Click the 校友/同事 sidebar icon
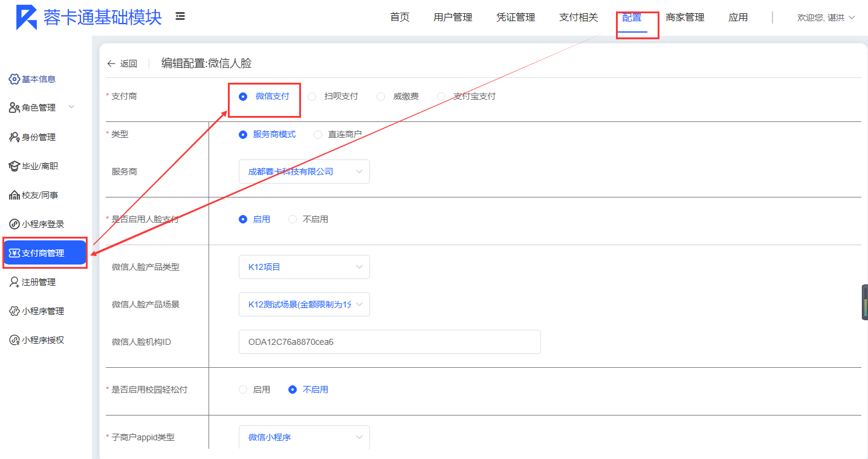 pos(15,195)
